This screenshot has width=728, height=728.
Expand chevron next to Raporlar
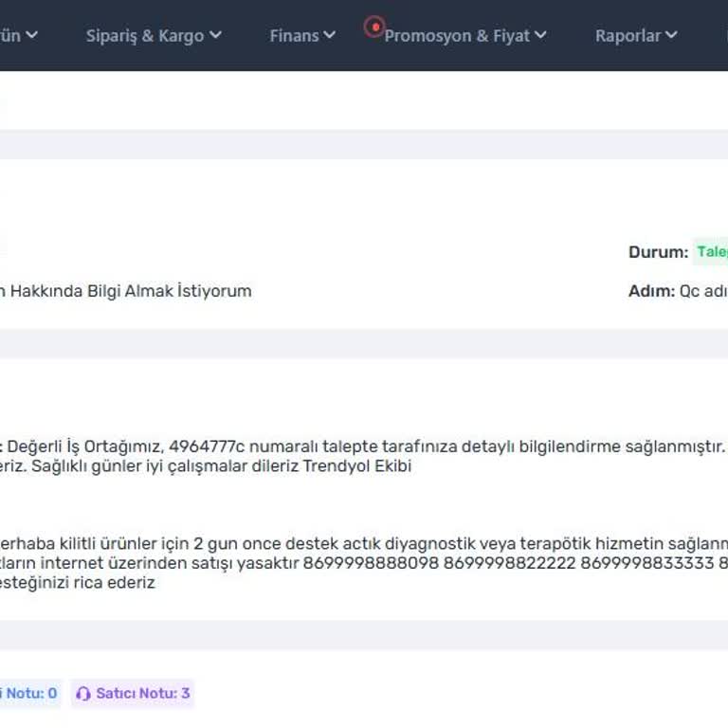pyautogui.click(x=671, y=35)
